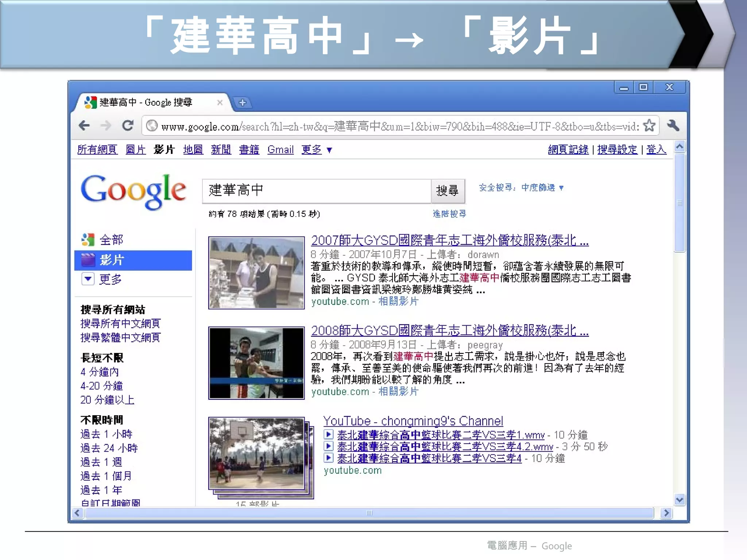Filter results to 過去 1 個月
747x560 pixels.
pyautogui.click(x=106, y=476)
